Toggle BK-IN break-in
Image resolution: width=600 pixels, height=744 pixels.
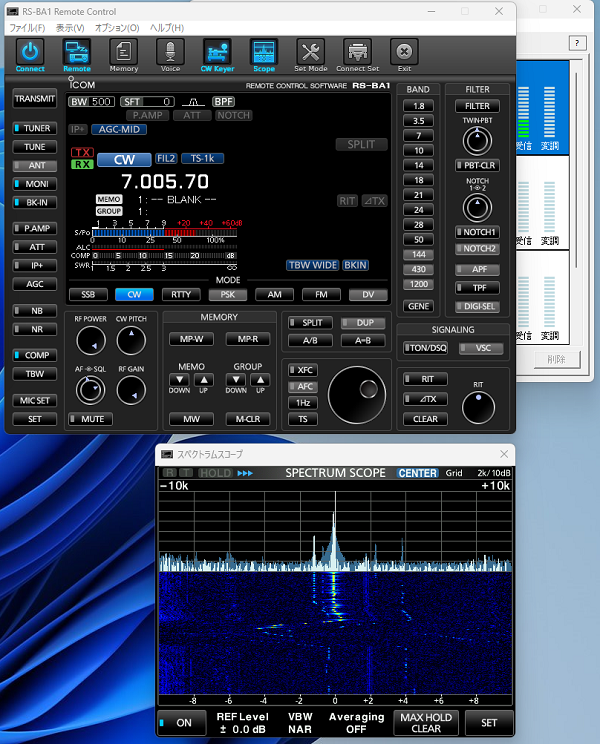[x=35, y=203]
